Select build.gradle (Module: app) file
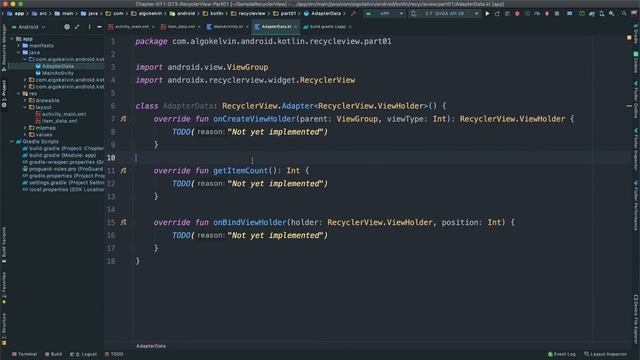The image size is (640, 360). click(62, 156)
